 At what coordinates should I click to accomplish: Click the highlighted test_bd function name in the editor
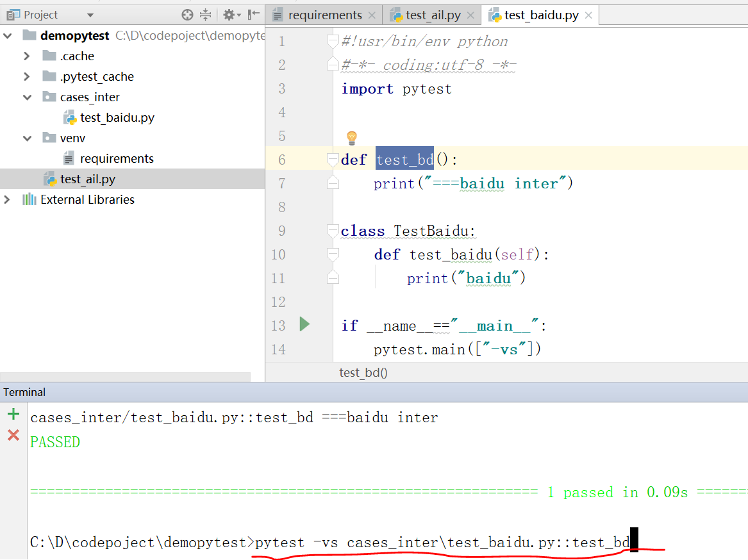(x=404, y=160)
